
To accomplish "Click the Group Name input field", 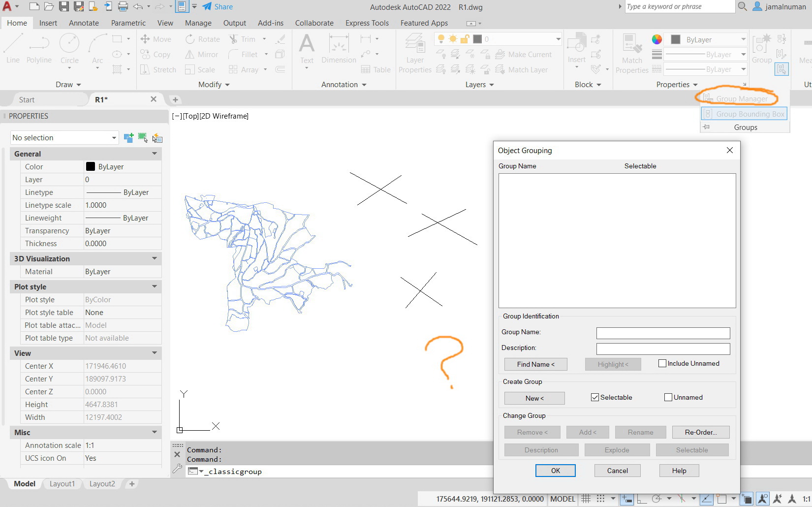I will tap(663, 333).
